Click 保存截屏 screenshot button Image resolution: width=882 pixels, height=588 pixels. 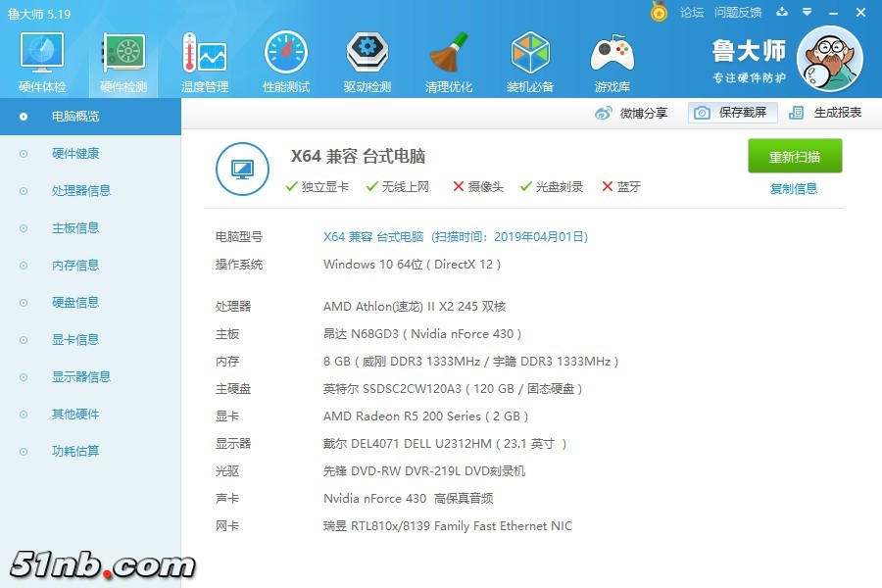click(x=732, y=113)
